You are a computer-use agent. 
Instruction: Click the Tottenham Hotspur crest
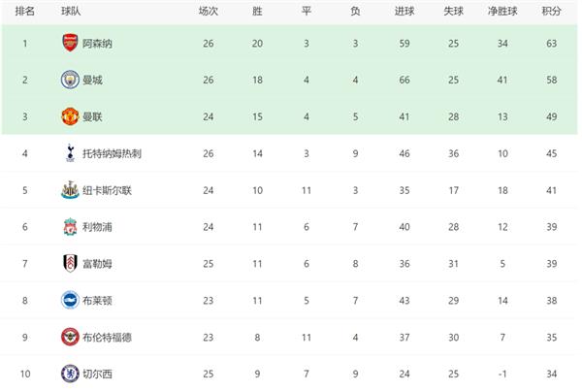tap(70, 153)
